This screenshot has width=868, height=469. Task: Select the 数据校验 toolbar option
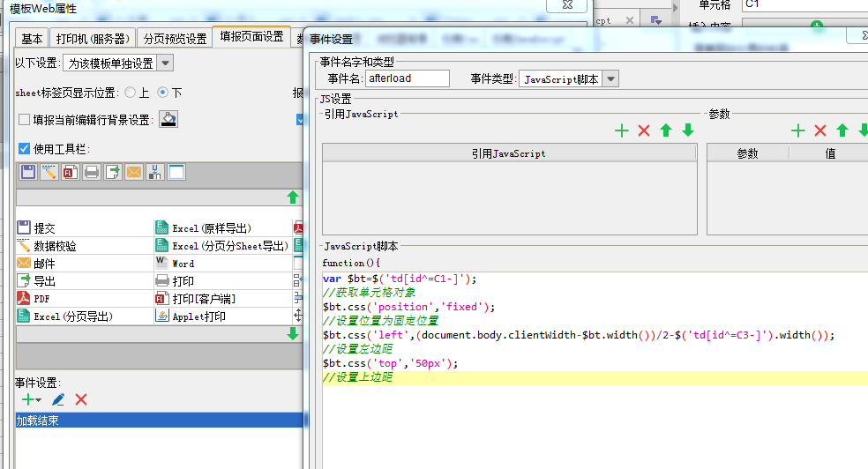84,246
